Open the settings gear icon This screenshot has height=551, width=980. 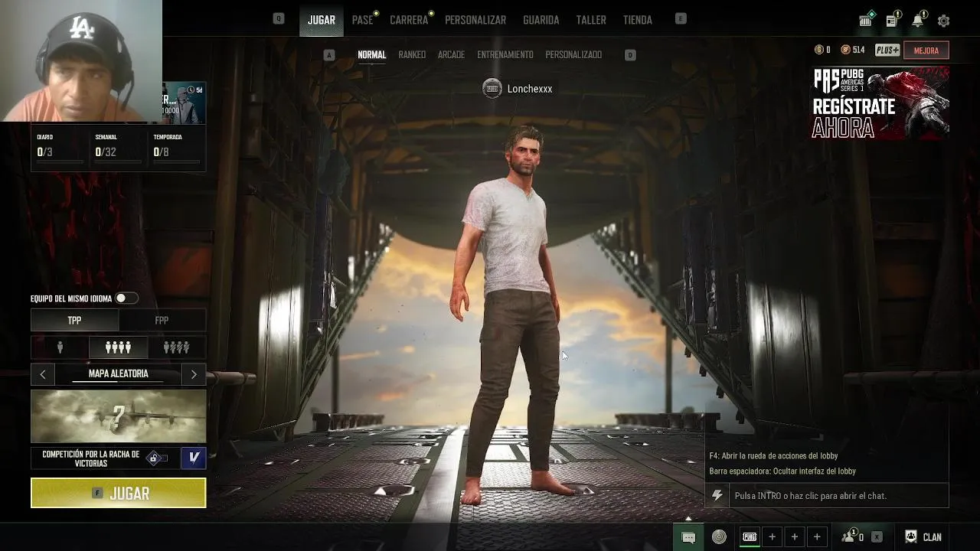[943, 21]
